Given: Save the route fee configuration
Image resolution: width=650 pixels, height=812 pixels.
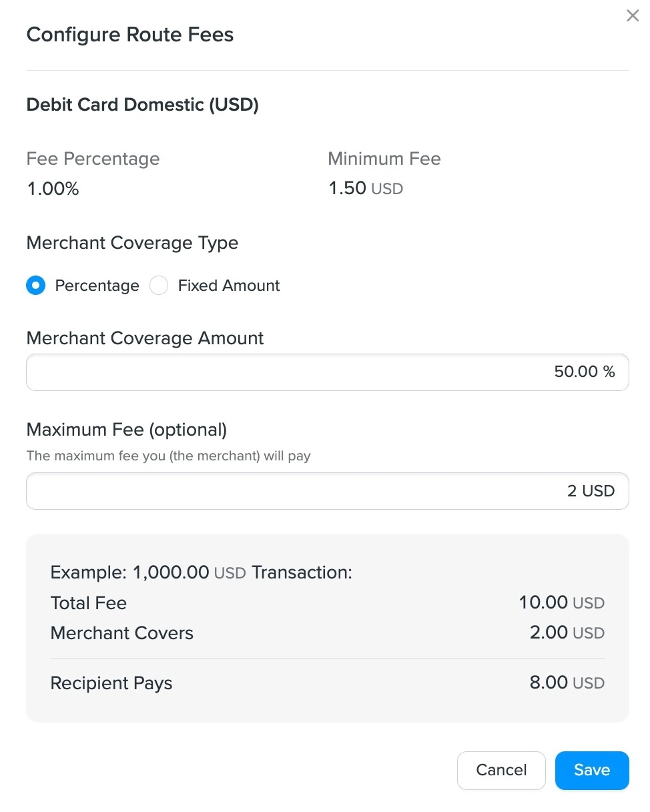Looking at the screenshot, I should click(x=592, y=770).
